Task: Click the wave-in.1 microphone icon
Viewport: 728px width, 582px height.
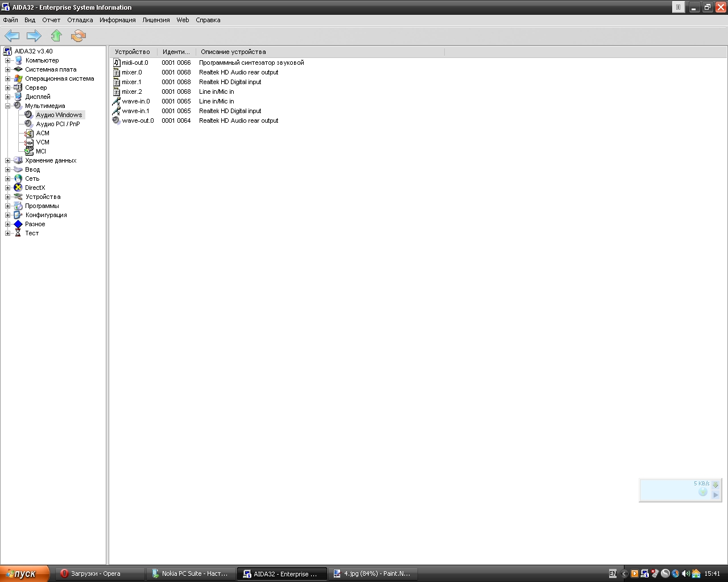Action: coord(116,111)
